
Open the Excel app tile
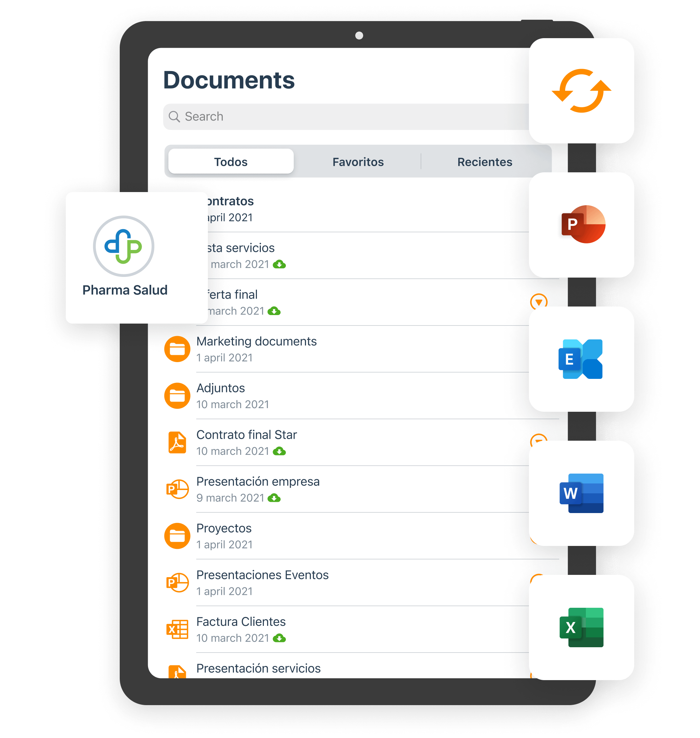tap(581, 627)
